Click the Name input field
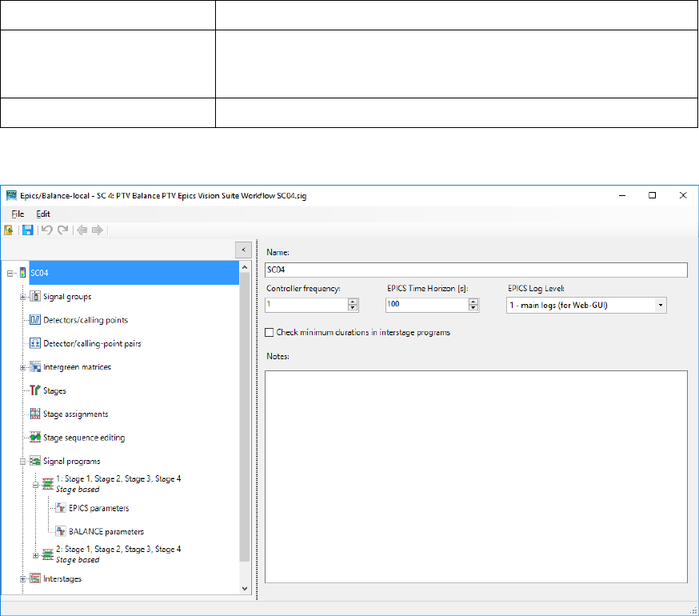 [x=476, y=270]
